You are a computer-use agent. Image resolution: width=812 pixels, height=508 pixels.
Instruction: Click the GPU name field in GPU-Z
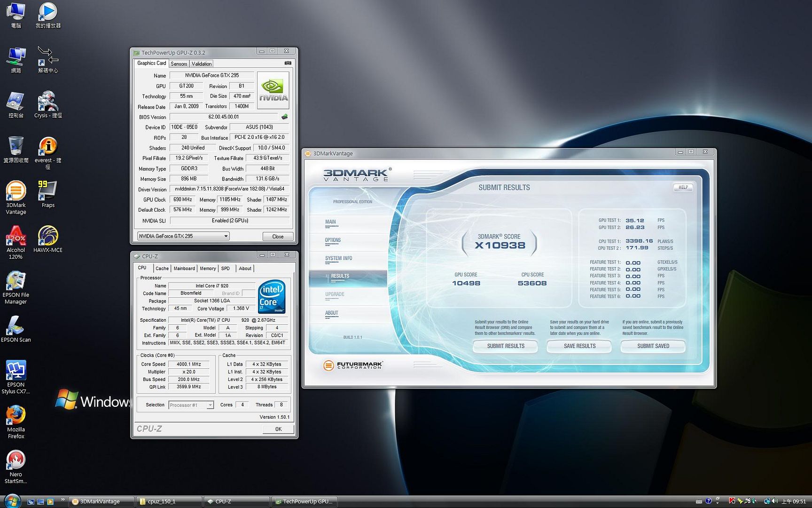click(x=212, y=75)
